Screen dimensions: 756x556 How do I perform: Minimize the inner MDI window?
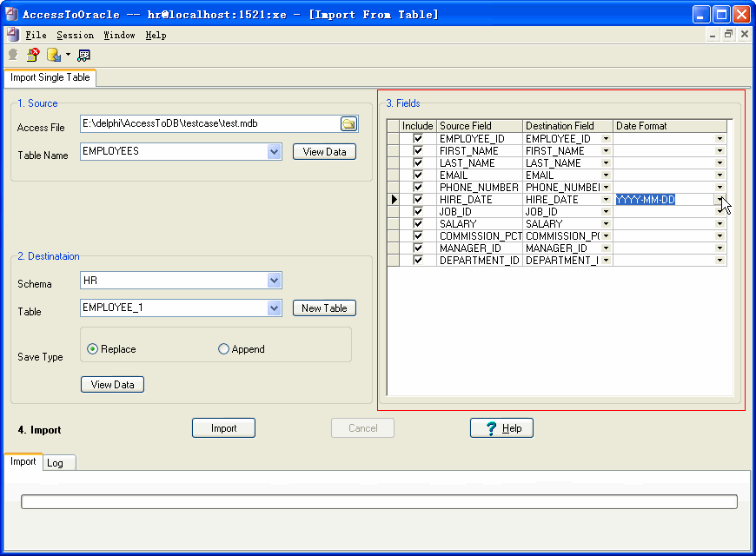[x=713, y=34]
